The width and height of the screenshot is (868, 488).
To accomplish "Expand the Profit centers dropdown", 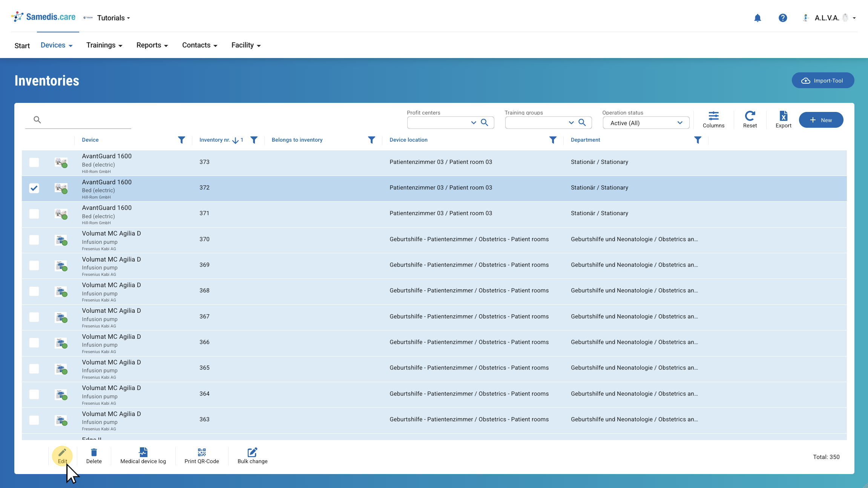I will [x=474, y=122].
